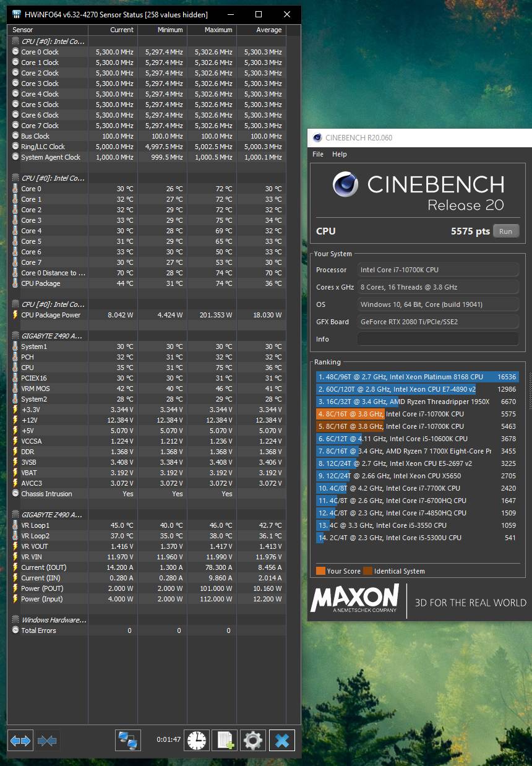Open sensor settings via the gear icon
Viewport: 532px width, 766px height.
(252, 740)
